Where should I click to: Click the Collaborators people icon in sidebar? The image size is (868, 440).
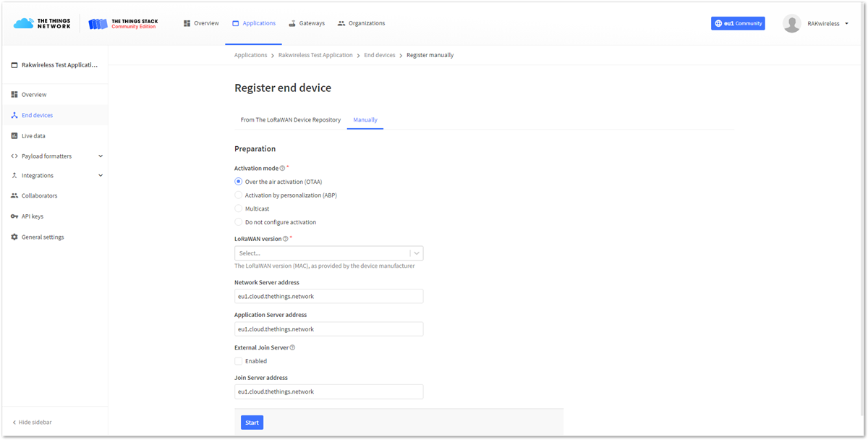coord(14,196)
